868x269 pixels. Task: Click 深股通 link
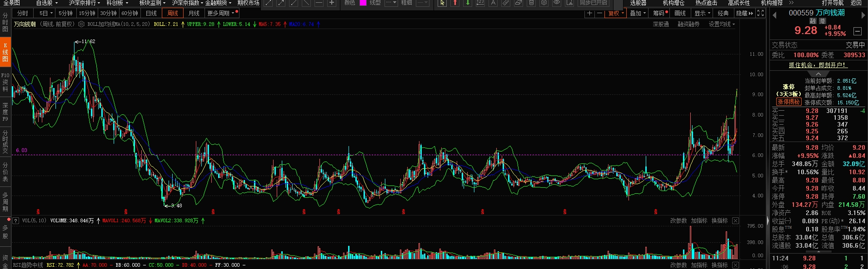[661, 24]
